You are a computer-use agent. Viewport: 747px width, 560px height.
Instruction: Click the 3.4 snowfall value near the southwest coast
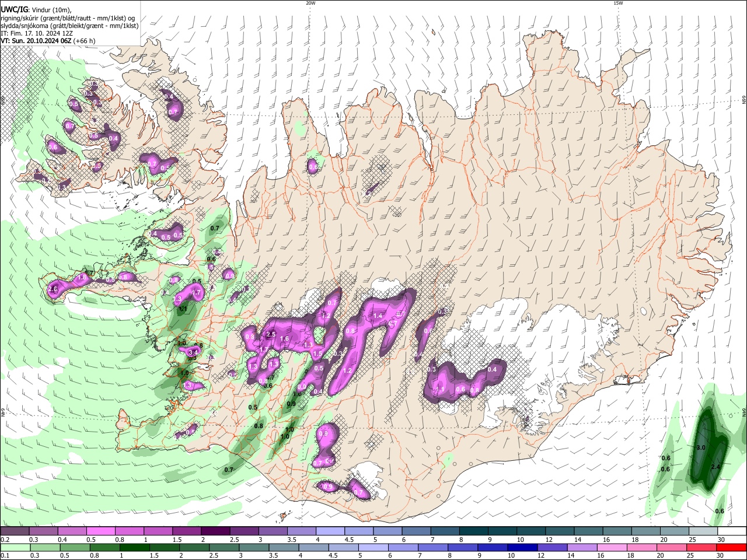click(x=194, y=352)
